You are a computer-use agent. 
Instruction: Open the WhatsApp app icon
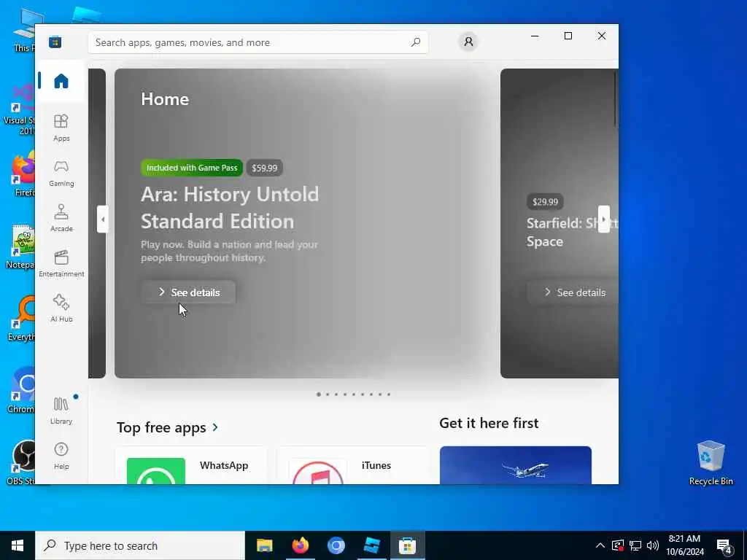coord(156,471)
